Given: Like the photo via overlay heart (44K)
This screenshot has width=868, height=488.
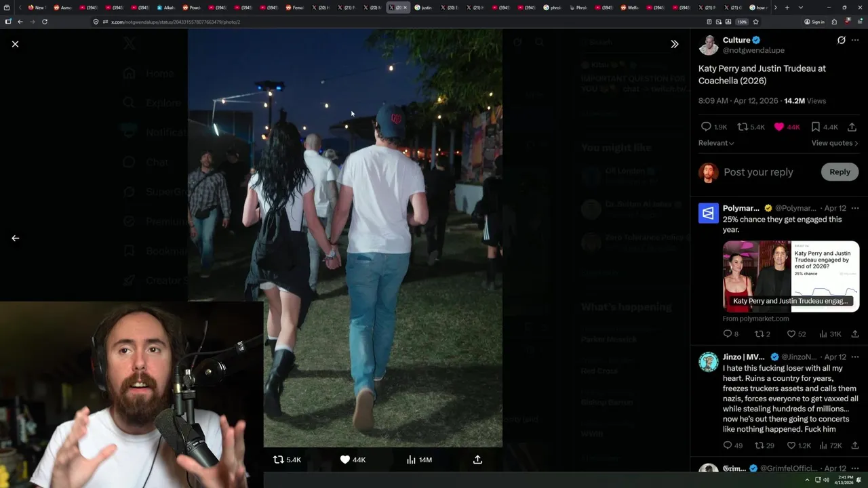Looking at the screenshot, I should (353, 460).
